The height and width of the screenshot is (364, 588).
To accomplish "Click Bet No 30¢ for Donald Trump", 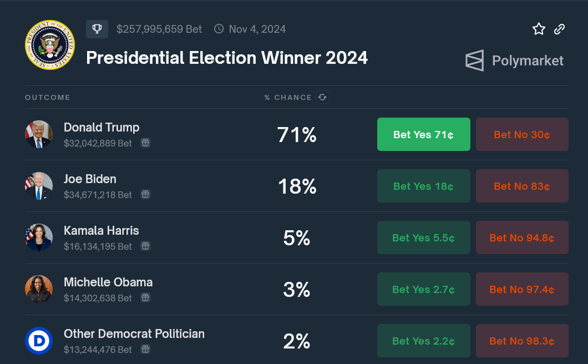I will [522, 134].
